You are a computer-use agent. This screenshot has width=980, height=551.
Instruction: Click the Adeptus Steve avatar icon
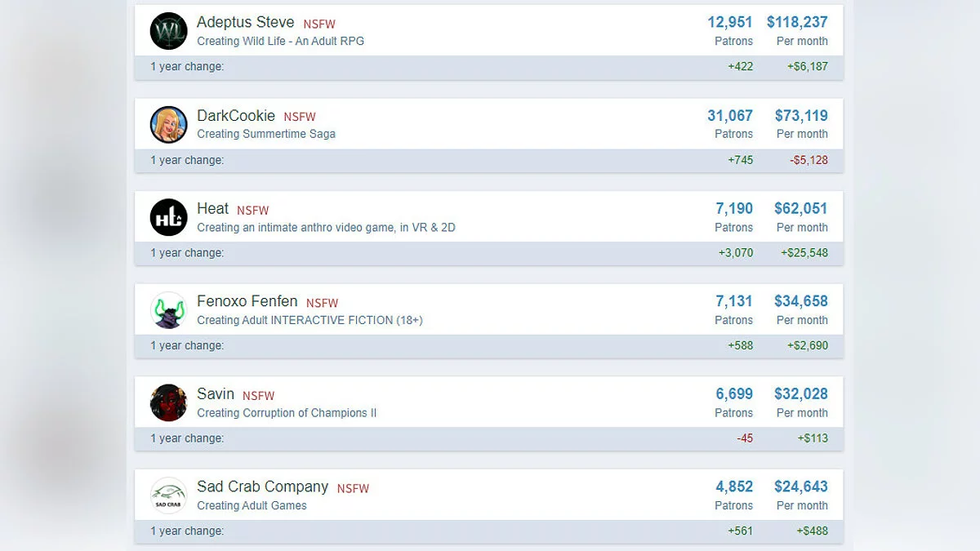click(169, 31)
